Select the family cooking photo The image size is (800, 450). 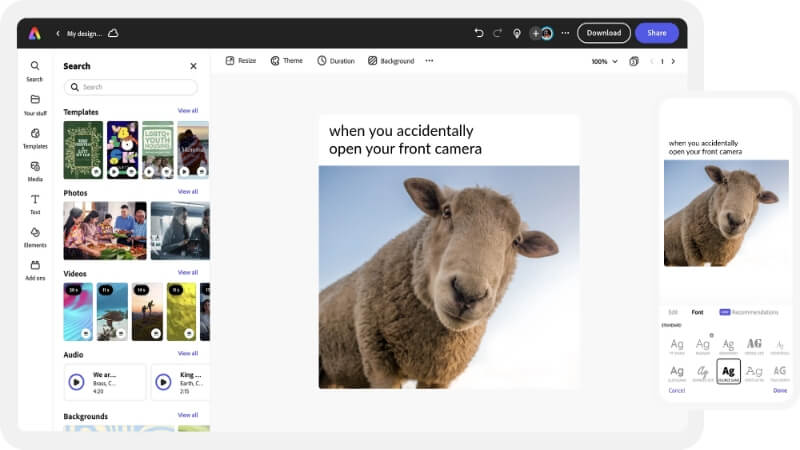[x=105, y=231]
